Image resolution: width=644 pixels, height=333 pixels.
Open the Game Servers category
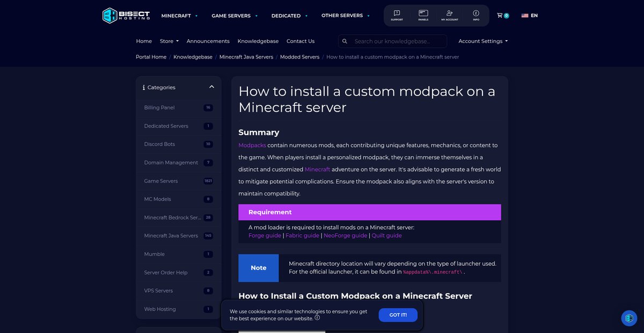(x=179, y=181)
